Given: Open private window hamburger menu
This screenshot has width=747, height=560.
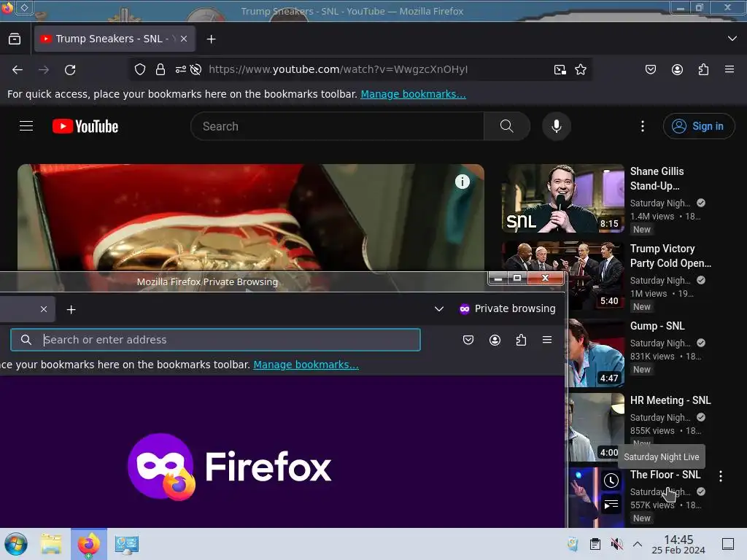Looking at the screenshot, I should [x=547, y=340].
